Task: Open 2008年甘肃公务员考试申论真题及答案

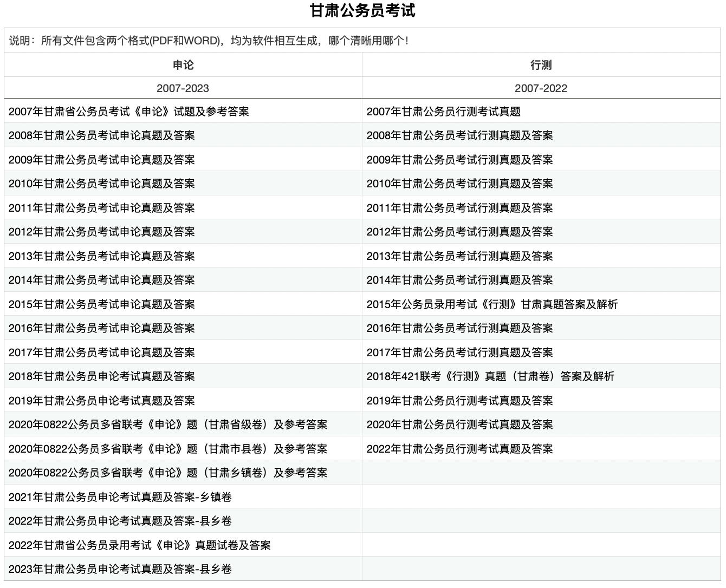Action: click(x=102, y=135)
